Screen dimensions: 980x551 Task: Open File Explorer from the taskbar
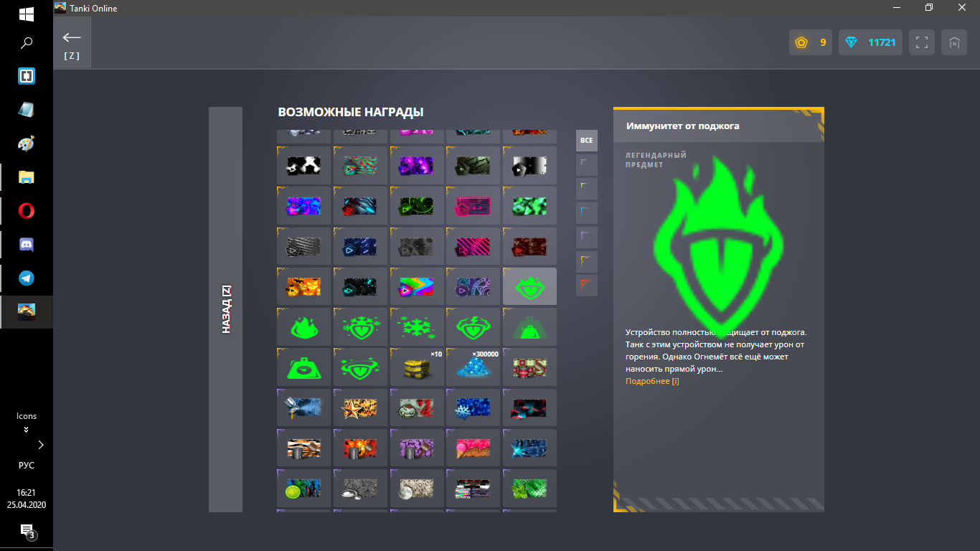[x=27, y=177]
